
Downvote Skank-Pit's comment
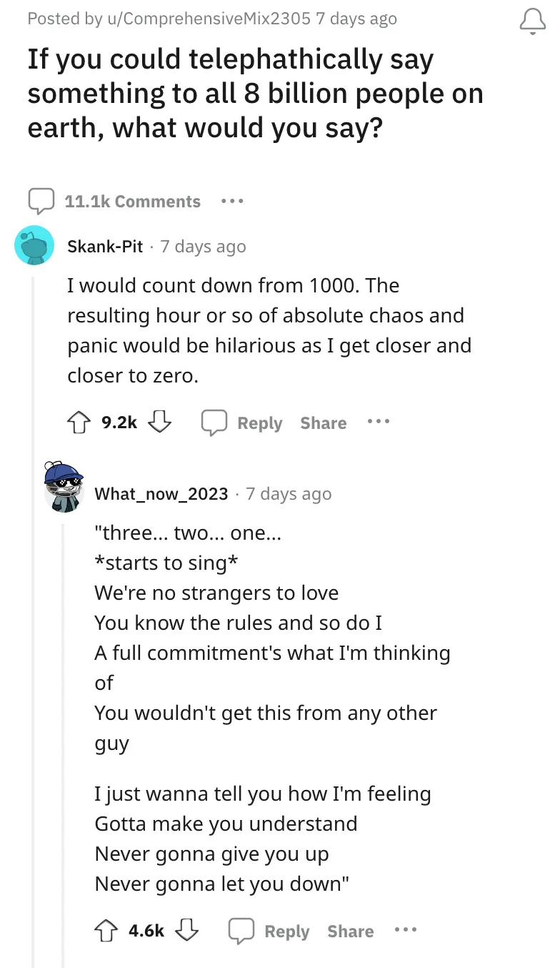click(159, 422)
